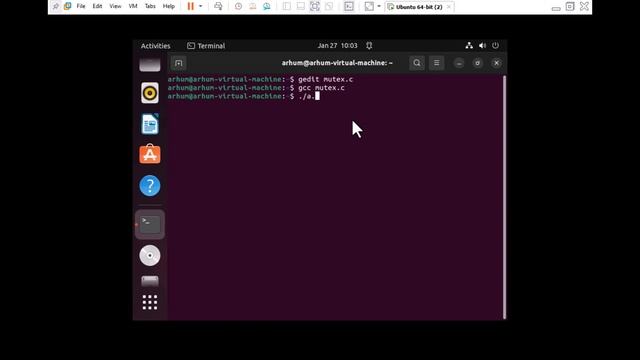This screenshot has height=360, width=640.
Task: Click the show library sidebar view icon
Action: point(287,6)
